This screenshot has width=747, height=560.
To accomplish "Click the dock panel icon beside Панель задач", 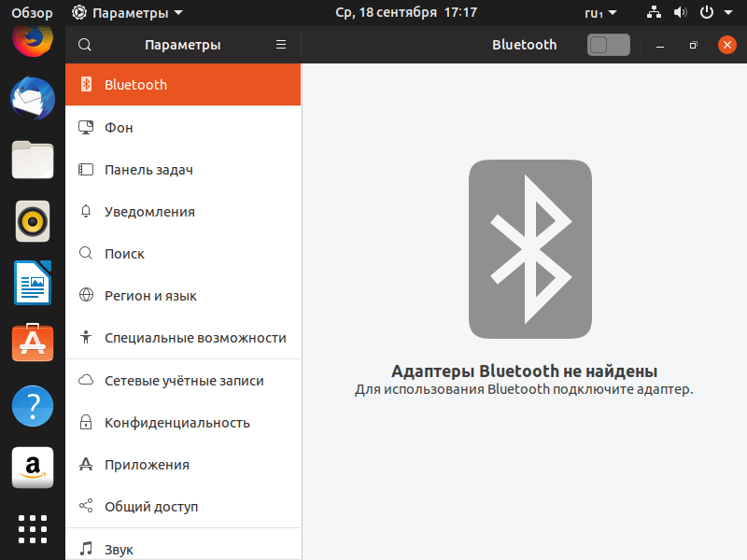I will coord(86,170).
